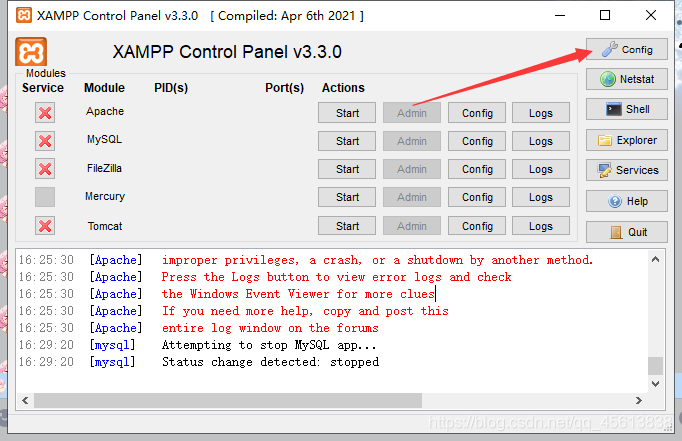Quit XAMPP using the Quit button

pos(627,232)
